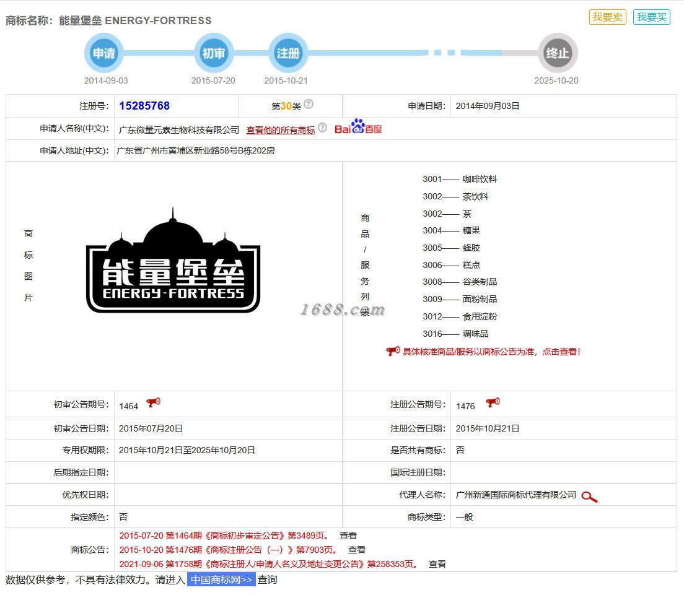Click application date value 2014年09月03日
This screenshot has width=684, height=616.
pyautogui.click(x=487, y=106)
